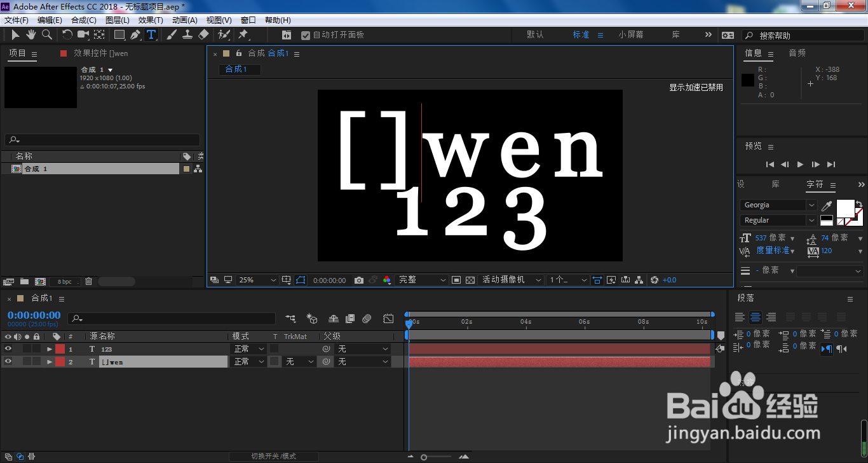
Task: Toggle hide shy layers in timeline
Action: click(333, 319)
